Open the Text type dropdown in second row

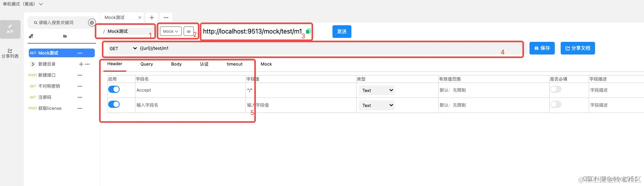click(377, 105)
